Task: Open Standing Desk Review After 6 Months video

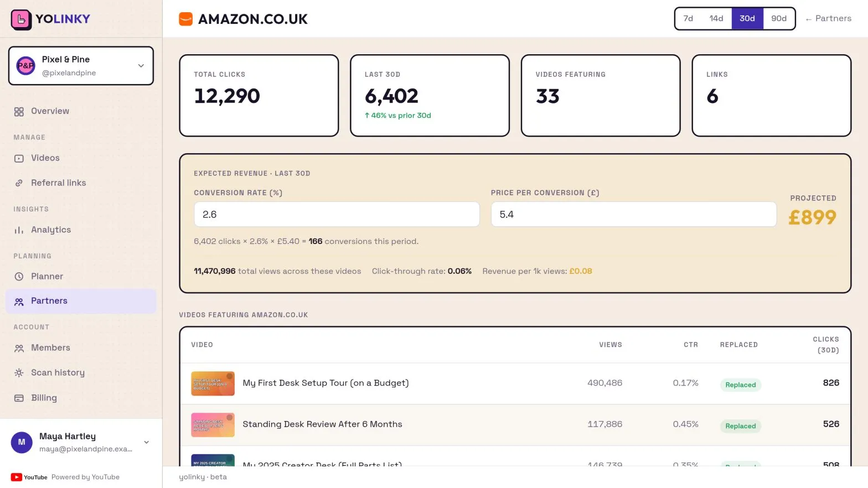Action: tap(322, 424)
